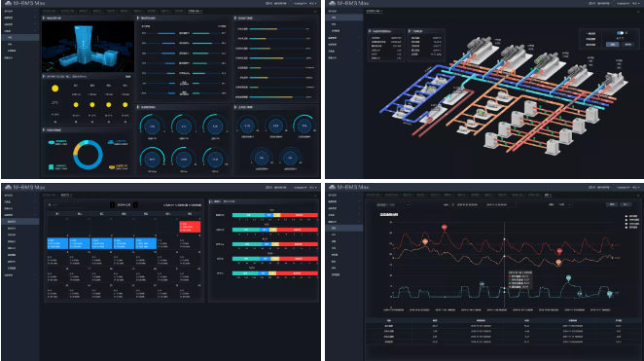Click the first blue highlighted day cell in the calendar
644x361 pixels.
(57, 243)
